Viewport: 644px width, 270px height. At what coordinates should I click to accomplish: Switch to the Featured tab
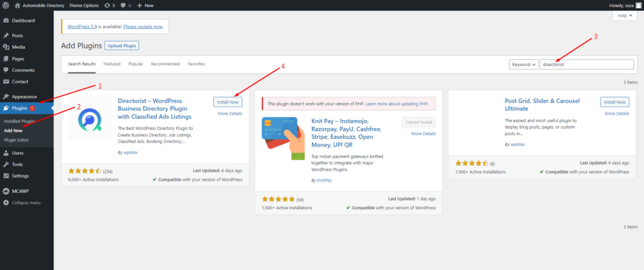pyautogui.click(x=112, y=64)
